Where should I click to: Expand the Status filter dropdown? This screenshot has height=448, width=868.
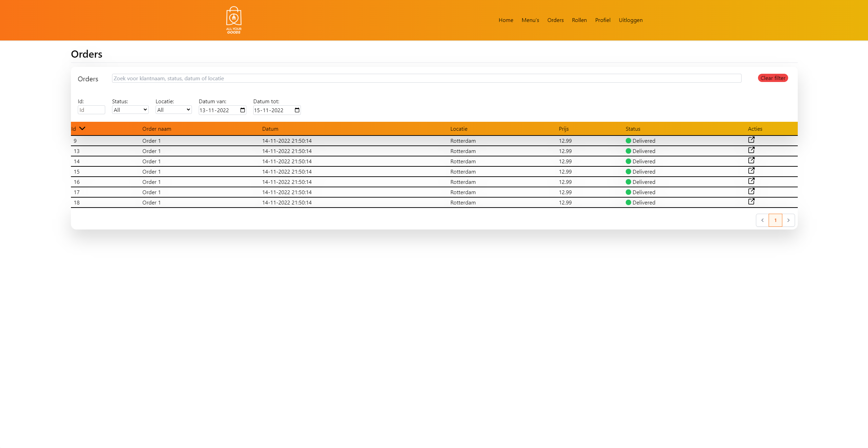(130, 110)
